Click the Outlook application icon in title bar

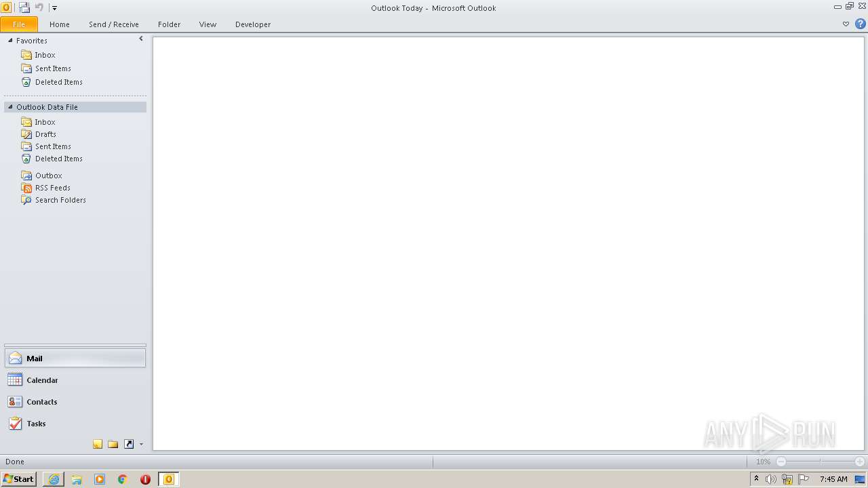coord(6,7)
